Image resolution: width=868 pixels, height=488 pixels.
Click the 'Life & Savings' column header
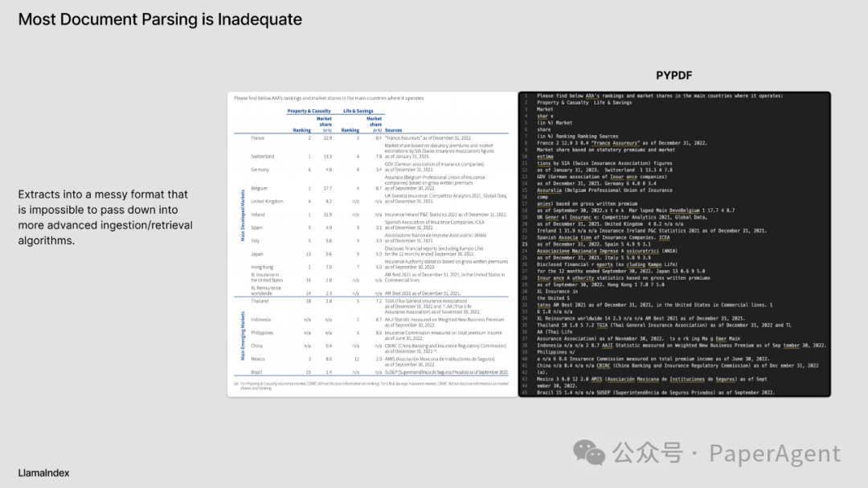(358, 111)
